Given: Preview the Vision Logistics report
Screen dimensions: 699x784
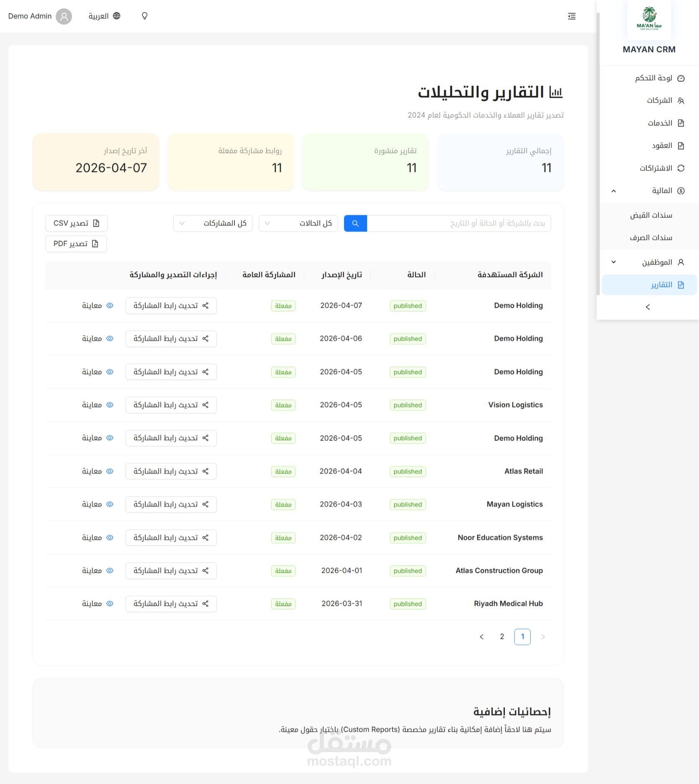Looking at the screenshot, I should tap(98, 405).
